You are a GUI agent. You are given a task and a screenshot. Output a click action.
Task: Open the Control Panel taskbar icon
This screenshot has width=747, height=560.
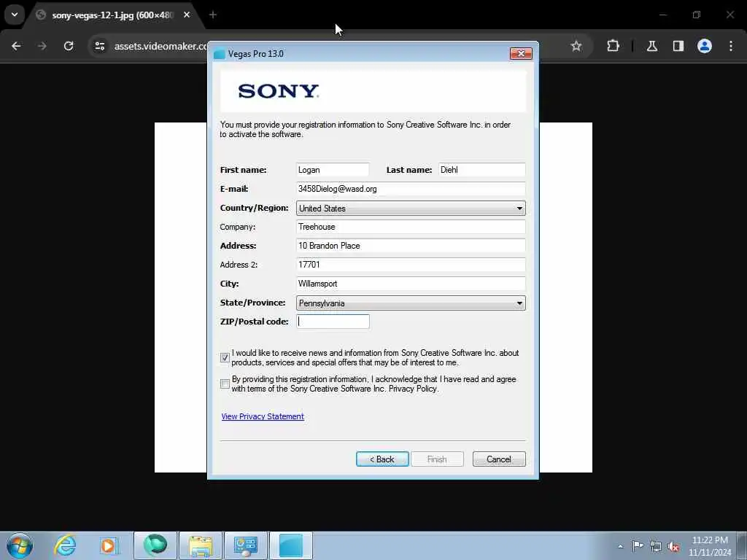[x=246, y=545]
